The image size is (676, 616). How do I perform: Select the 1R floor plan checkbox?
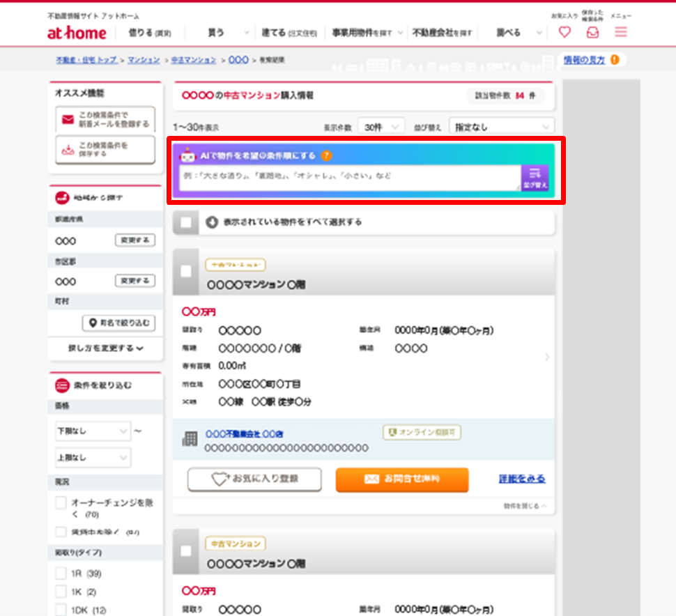coord(61,573)
